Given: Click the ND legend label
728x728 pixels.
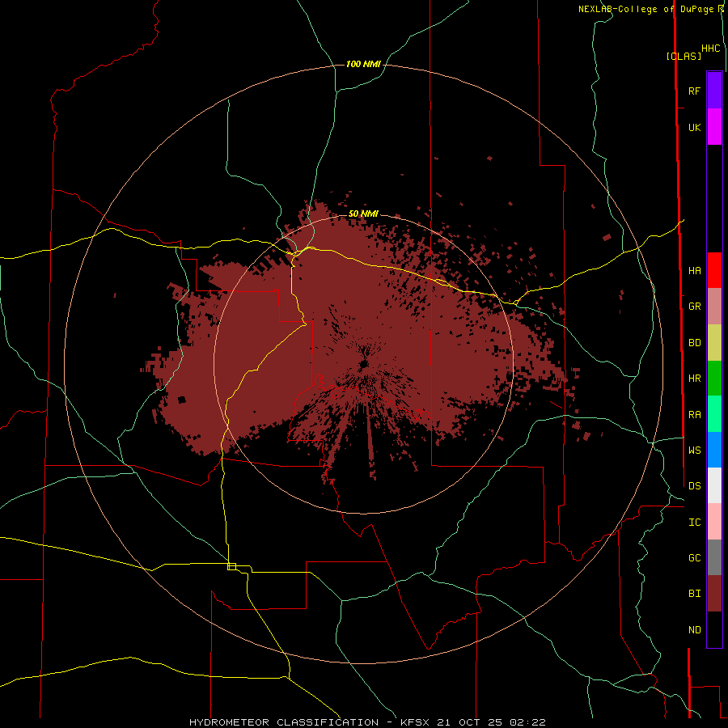Looking at the screenshot, I should [694, 630].
